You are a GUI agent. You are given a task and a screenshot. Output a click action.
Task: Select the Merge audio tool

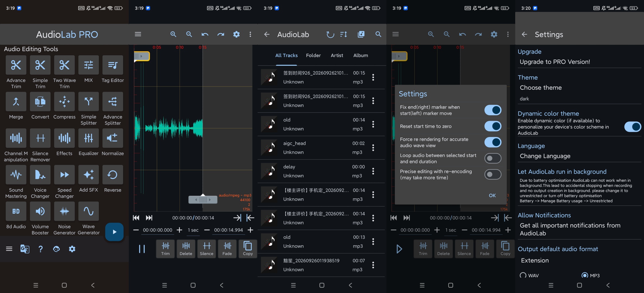pos(16,101)
